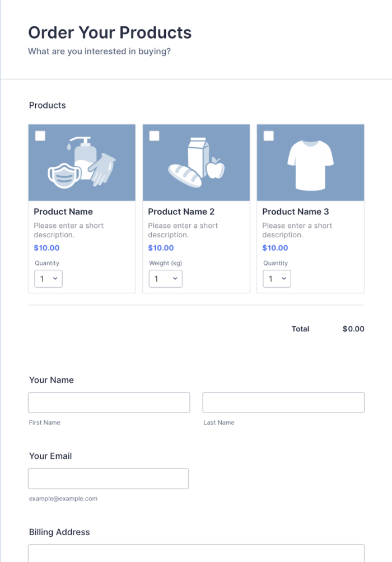Click the $10.00 price on the Product Name card
This screenshot has width=392, height=562.
click(x=46, y=247)
